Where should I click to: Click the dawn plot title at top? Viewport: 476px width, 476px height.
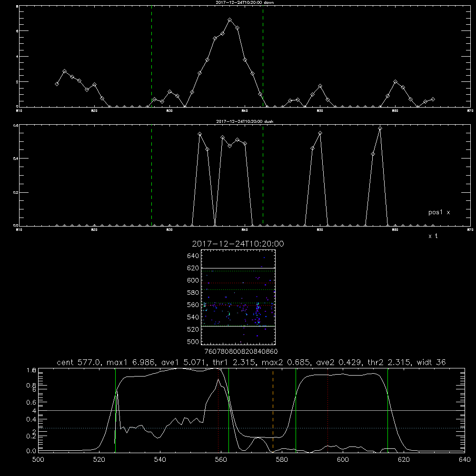(245, 2)
